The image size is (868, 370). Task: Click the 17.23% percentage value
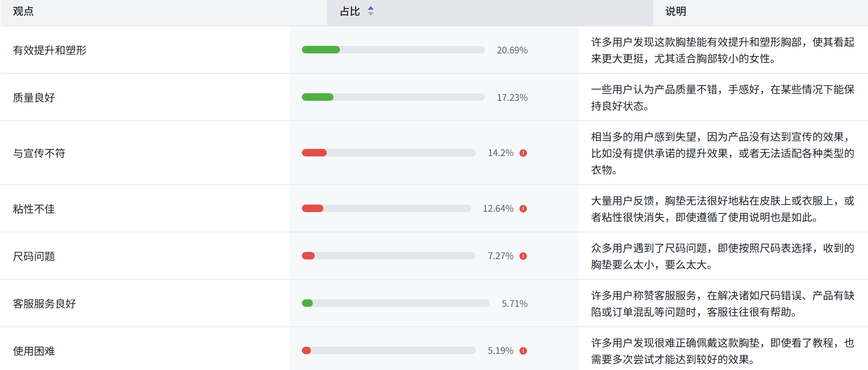click(x=512, y=97)
